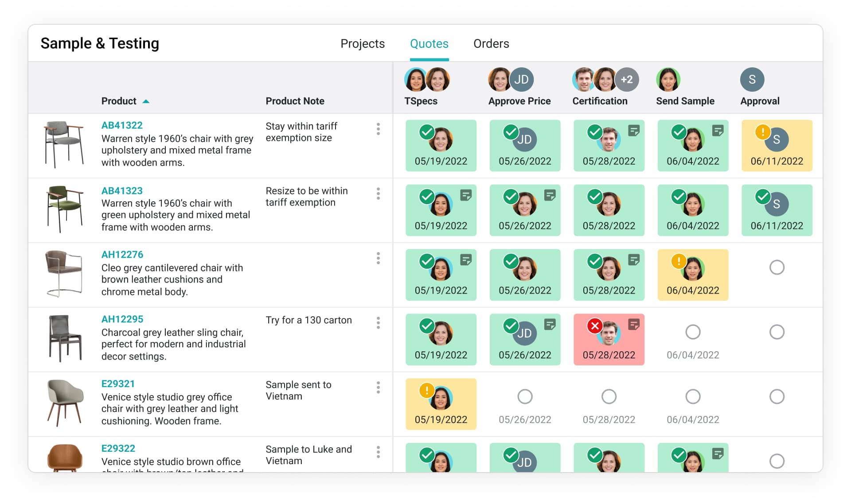
Task: Open note icon on AB41322 Send Sample cell
Action: tap(718, 131)
